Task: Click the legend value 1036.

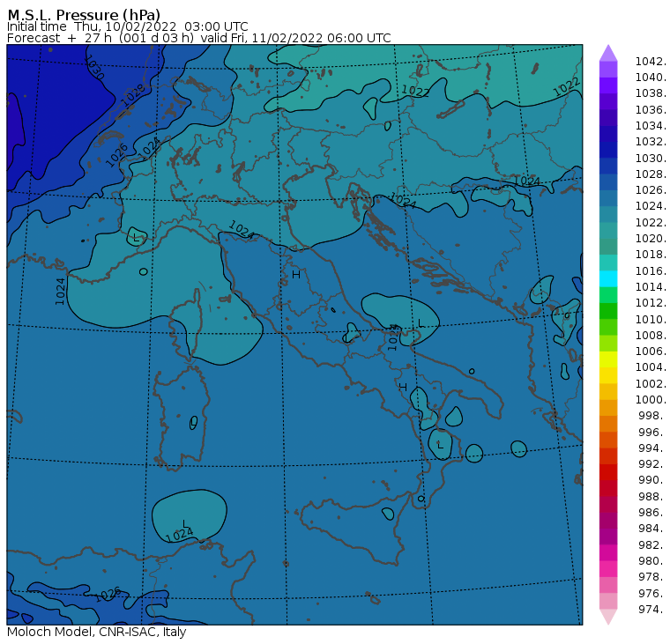Action: coord(651,110)
